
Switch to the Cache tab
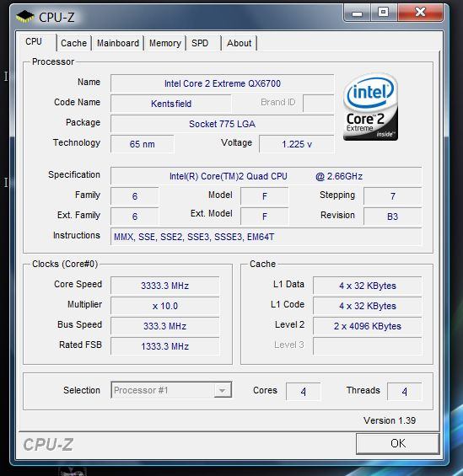[74, 43]
